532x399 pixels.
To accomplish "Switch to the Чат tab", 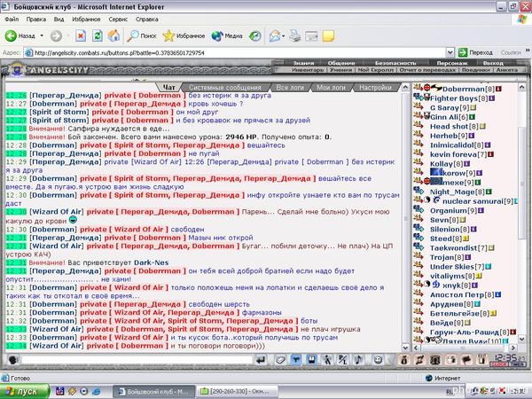I will tap(168, 88).
